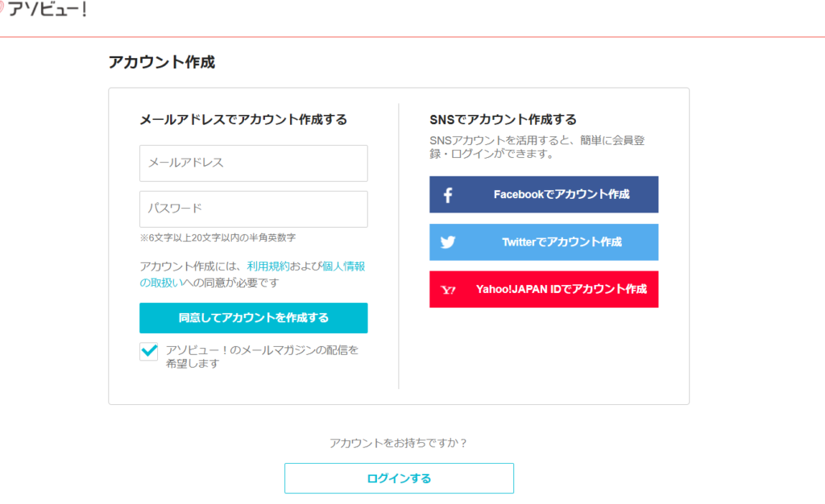Focus the メールアドレス input field
825x504 pixels.
point(254,163)
